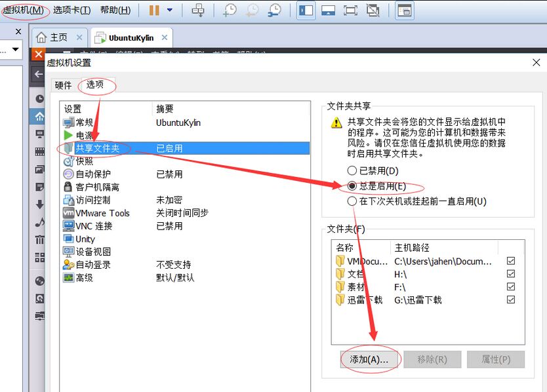Open Downloads in the guest file manager sidebar
This screenshot has height=392, width=547.
[x=39, y=205]
